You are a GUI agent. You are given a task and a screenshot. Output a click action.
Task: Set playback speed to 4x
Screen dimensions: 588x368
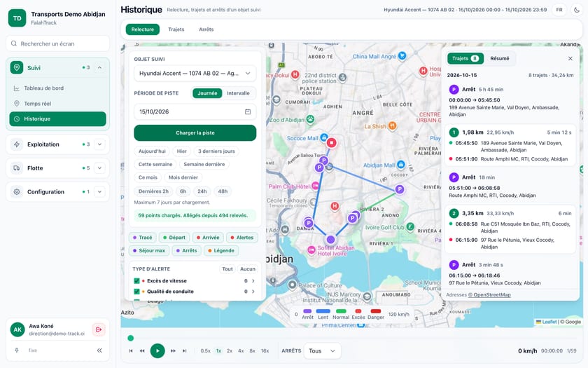[x=241, y=350]
